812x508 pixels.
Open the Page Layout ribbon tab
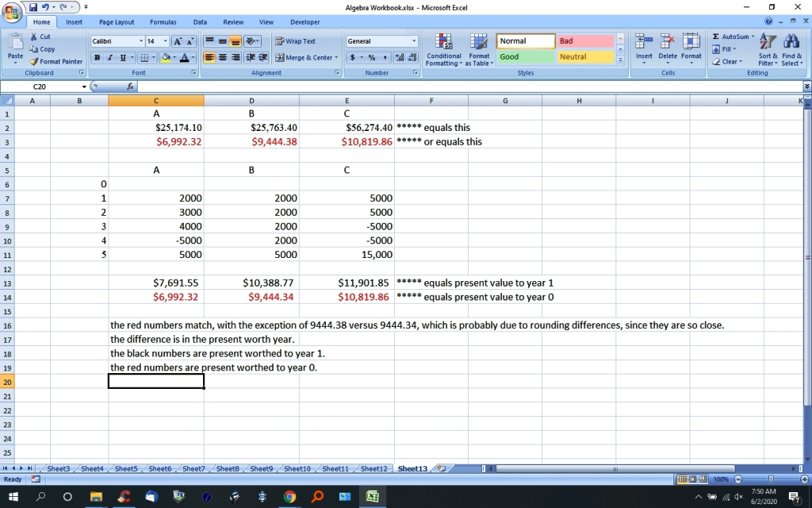coord(117,21)
